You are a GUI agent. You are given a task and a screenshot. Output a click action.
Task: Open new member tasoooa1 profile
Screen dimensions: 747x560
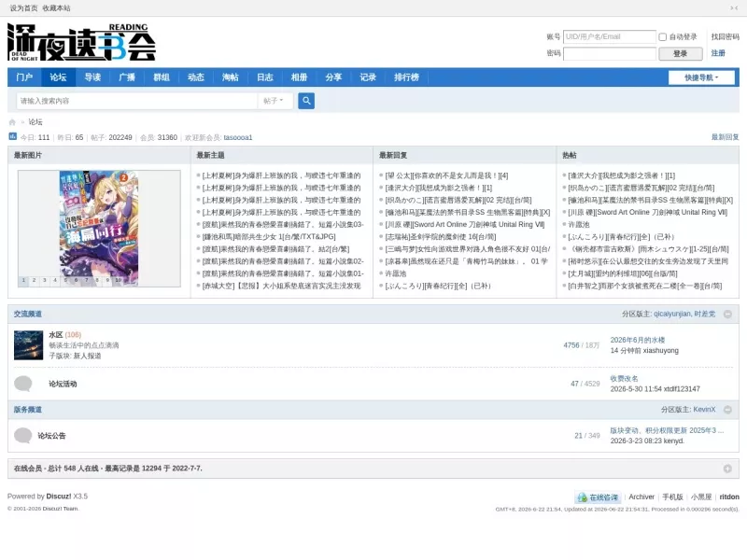[x=238, y=137]
